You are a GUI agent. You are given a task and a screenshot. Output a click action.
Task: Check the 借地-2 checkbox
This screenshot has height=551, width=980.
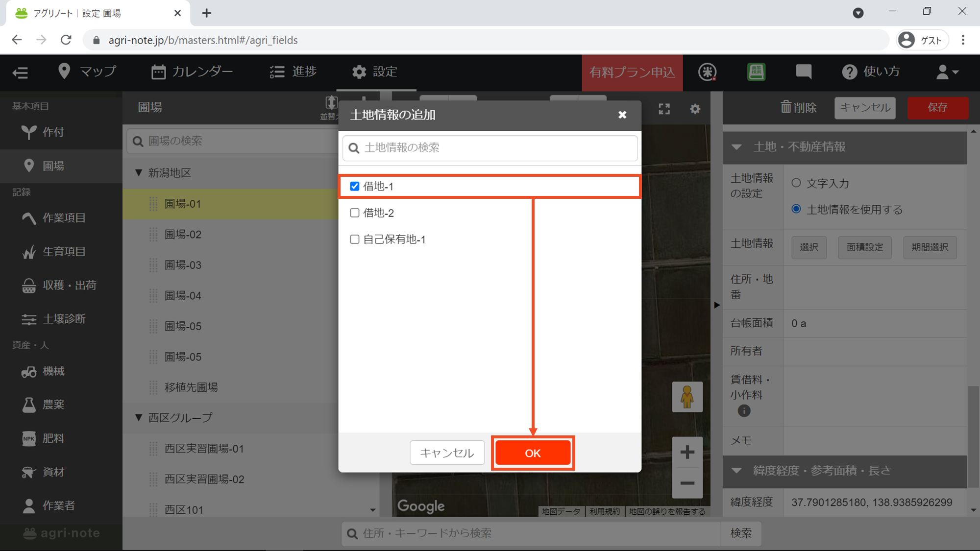click(355, 213)
